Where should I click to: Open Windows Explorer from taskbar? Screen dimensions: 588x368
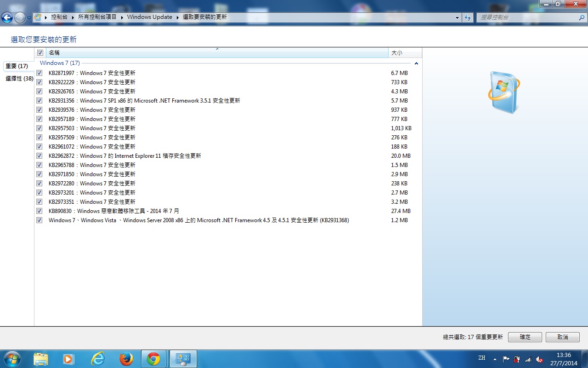click(x=41, y=359)
